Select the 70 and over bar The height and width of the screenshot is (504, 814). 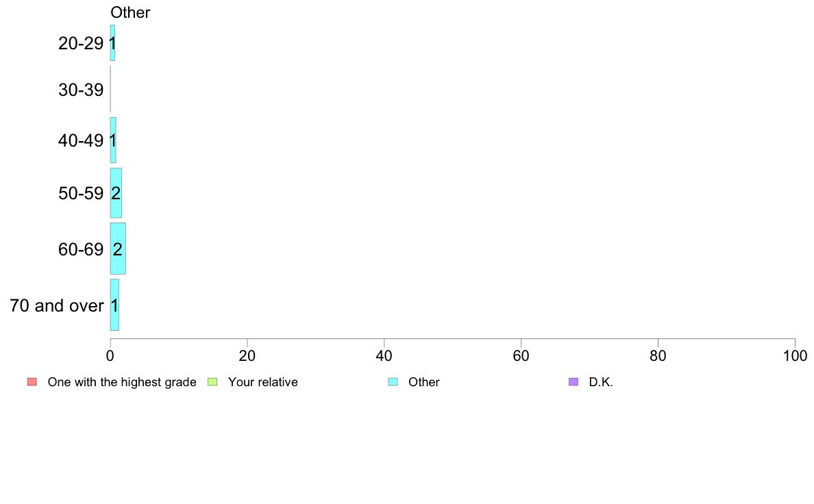114,305
